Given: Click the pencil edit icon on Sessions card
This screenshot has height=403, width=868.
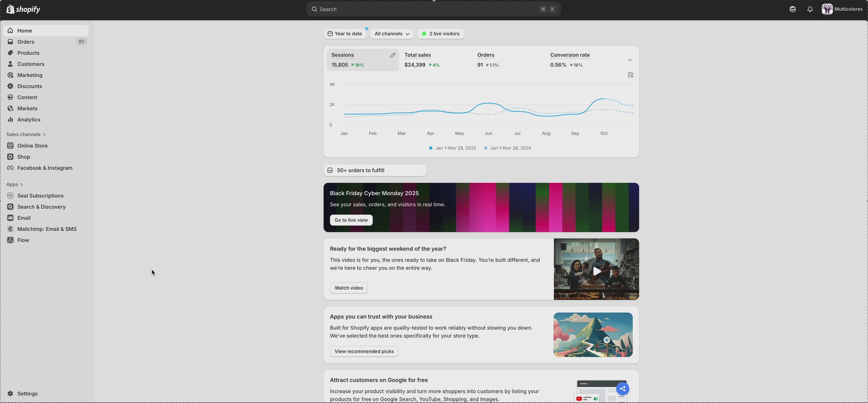Looking at the screenshot, I should click(392, 55).
